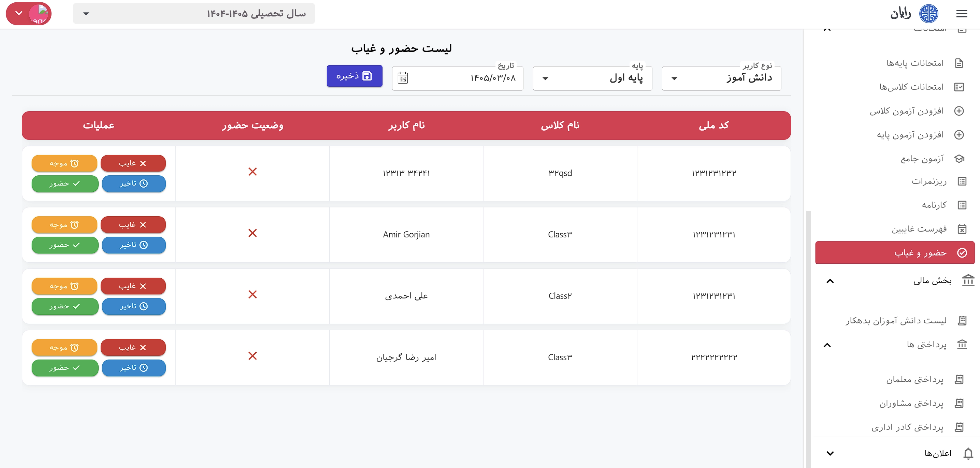
Task: Mark Amir Gorjian as غایب
Action: [x=133, y=225]
